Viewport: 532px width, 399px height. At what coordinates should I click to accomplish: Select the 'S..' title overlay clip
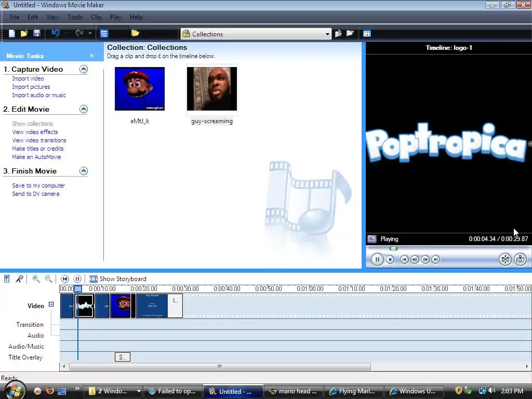click(123, 357)
